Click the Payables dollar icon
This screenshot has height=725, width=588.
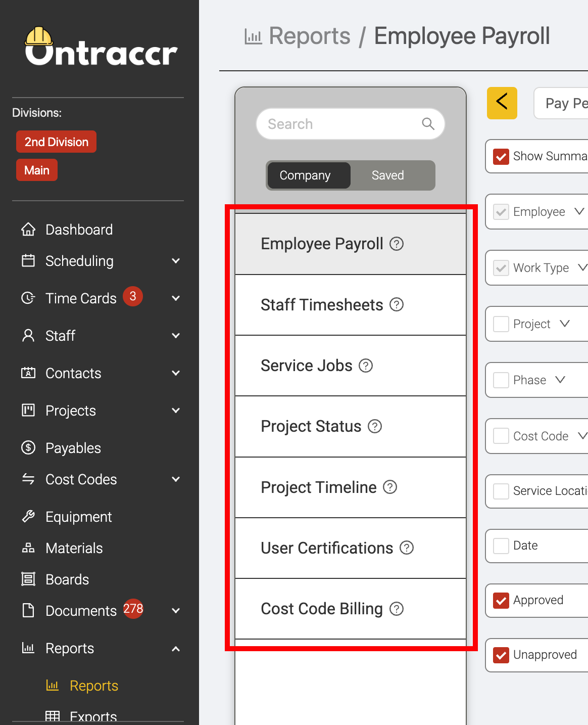coord(28,447)
